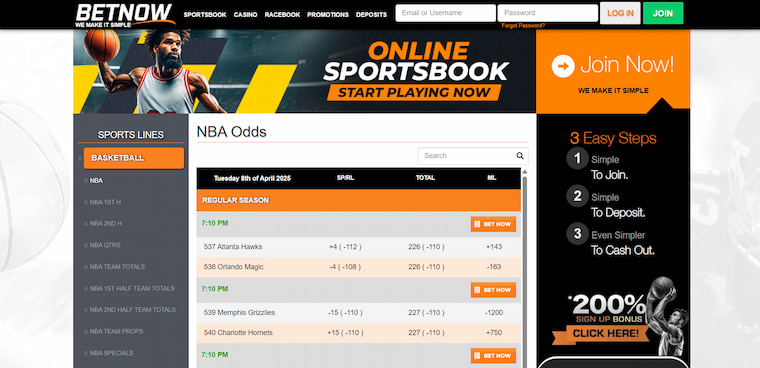
Task: Select NBA QTRS lines
Action: pos(105,245)
